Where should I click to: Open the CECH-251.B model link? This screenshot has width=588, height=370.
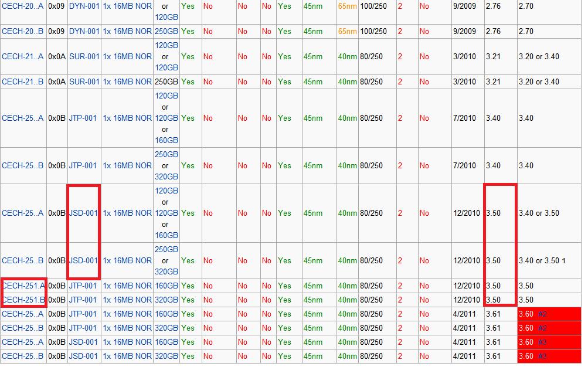23,300
